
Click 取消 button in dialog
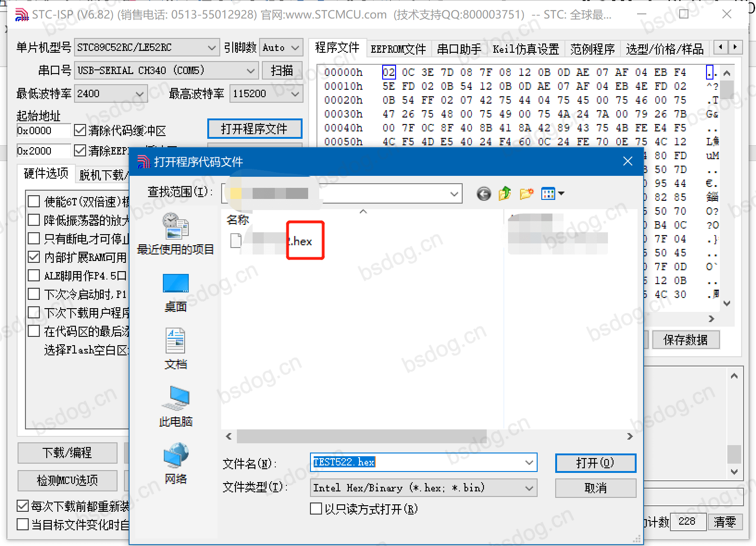(x=595, y=488)
